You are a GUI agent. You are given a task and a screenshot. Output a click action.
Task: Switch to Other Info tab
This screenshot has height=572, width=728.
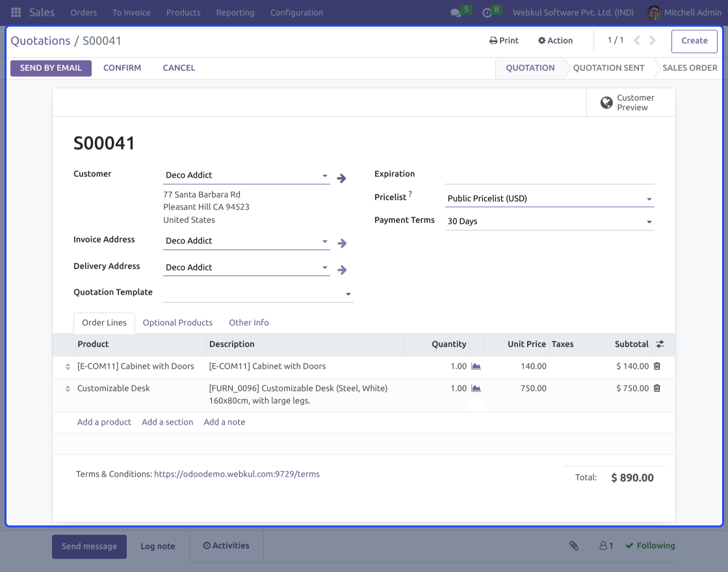[x=249, y=322]
